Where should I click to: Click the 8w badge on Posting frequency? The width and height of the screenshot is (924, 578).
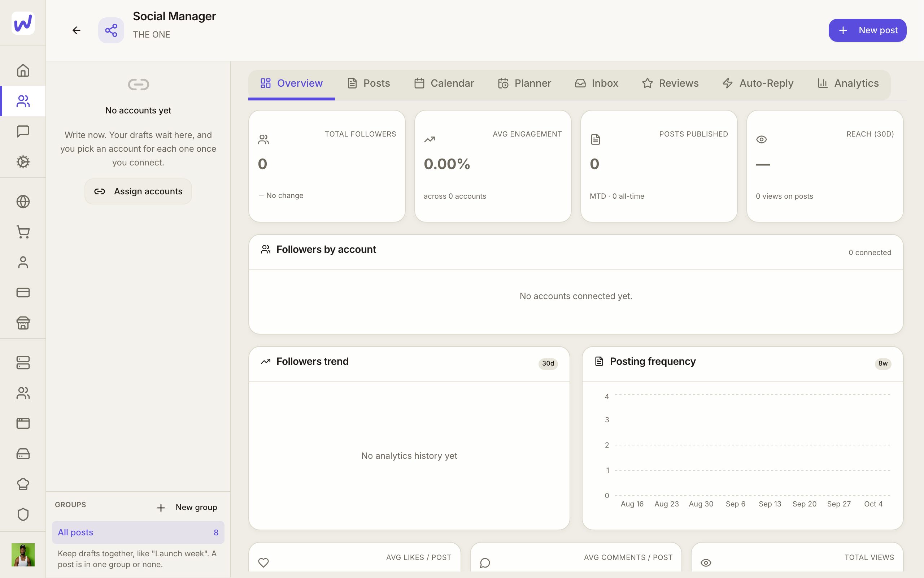point(883,363)
